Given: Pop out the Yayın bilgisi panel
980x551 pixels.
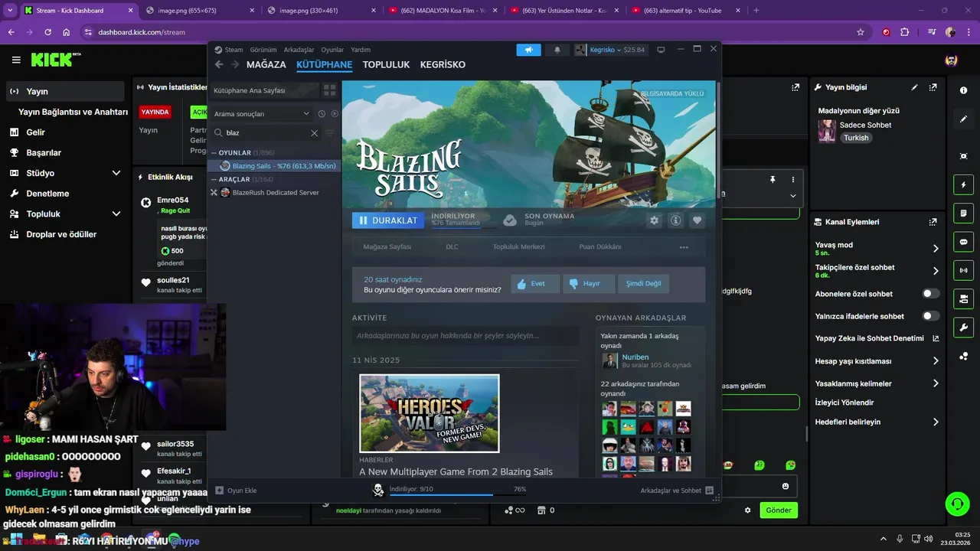Looking at the screenshot, I should [933, 87].
